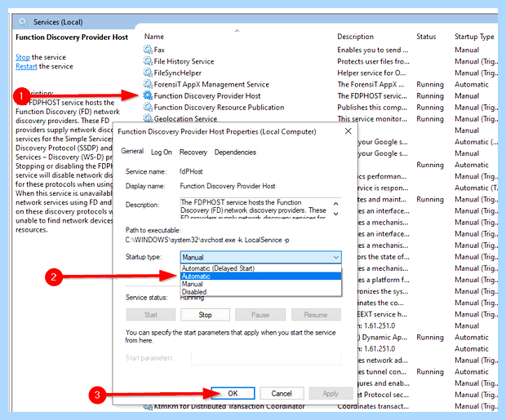The image size is (506, 420).
Task: Click the FileSyncHelper service gear icon
Action: [148, 73]
